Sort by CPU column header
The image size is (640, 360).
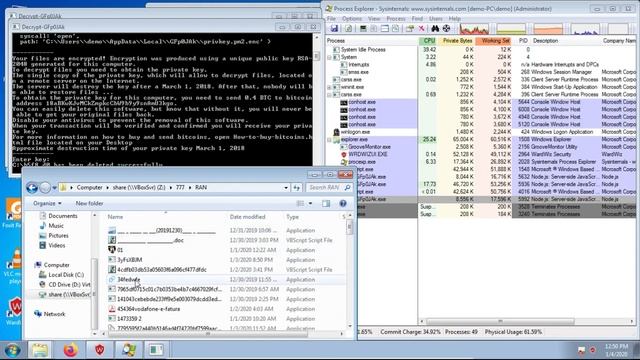pyautogui.click(x=428, y=41)
